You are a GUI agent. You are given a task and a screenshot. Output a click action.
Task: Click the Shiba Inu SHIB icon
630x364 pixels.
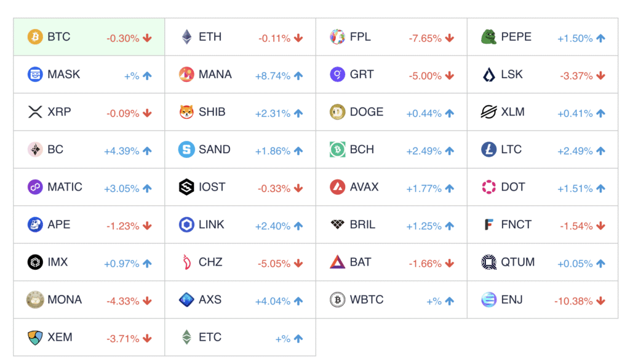point(186,112)
